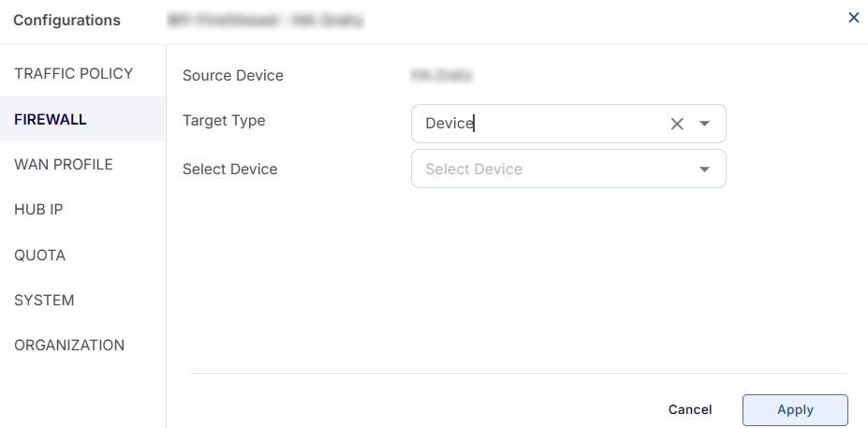The width and height of the screenshot is (868, 428).
Task: Click the Cancel button
Action: click(x=690, y=409)
